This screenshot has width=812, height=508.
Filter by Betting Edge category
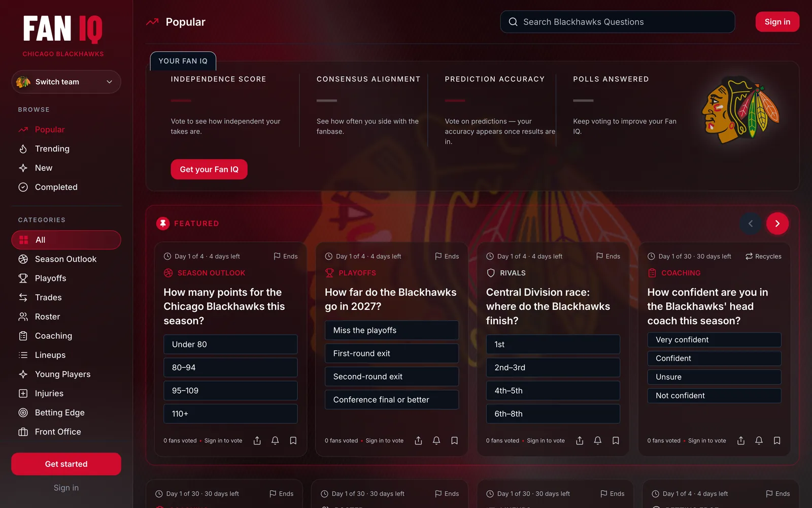point(66,412)
